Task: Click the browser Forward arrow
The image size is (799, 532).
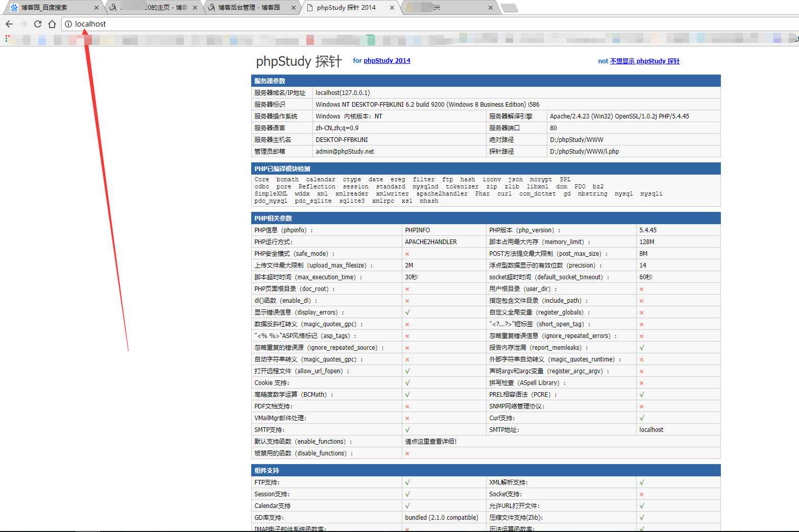Action: click(x=23, y=24)
